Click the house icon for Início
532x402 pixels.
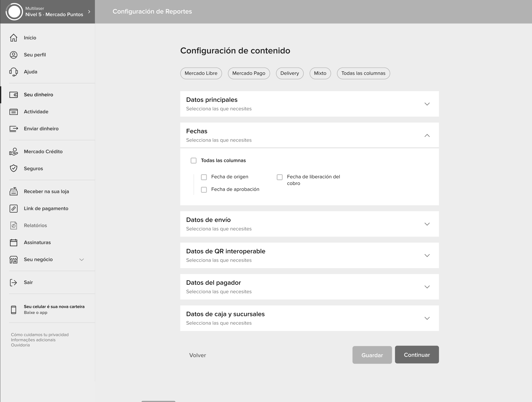pos(13,38)
